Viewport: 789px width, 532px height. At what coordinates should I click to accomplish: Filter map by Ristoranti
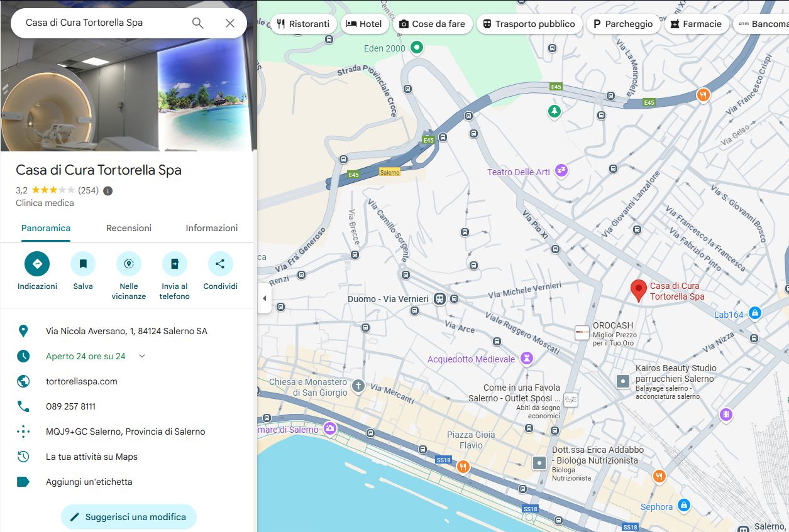303,24
